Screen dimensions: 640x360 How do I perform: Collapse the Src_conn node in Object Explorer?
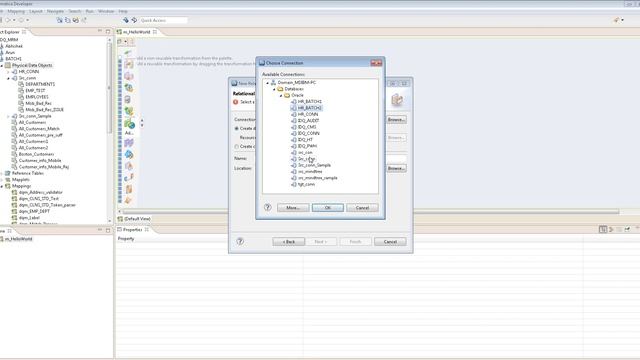click(8, 78)
